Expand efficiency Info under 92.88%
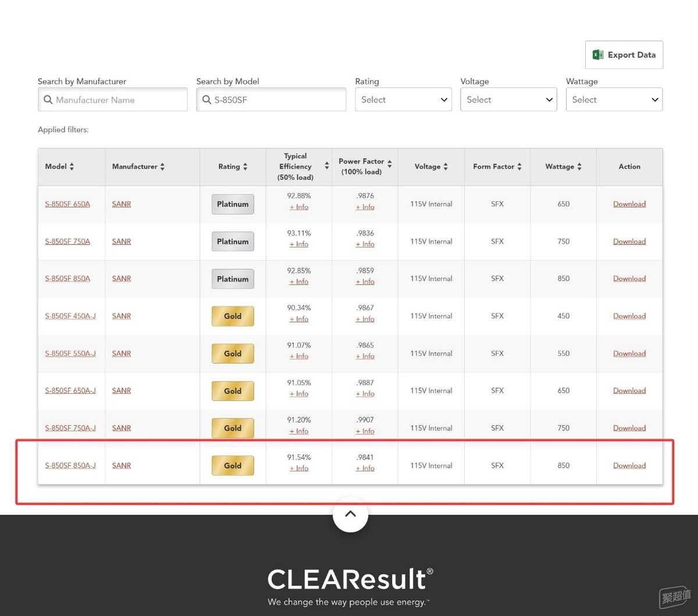The image size is (698, 616). tap(299, 207)
